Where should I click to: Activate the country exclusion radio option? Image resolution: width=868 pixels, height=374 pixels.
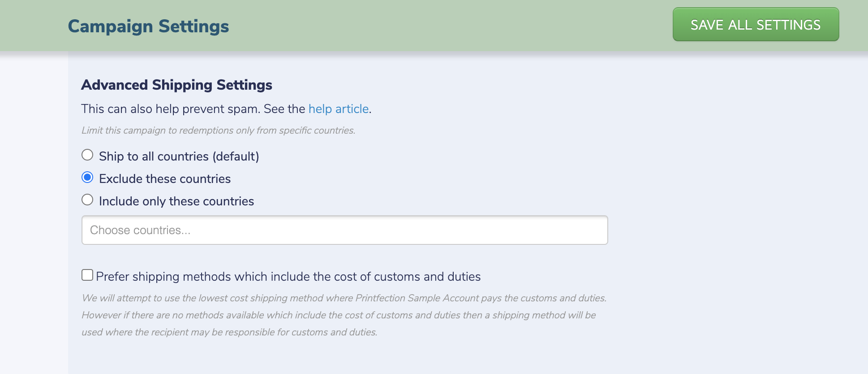[x=87, y=177]
